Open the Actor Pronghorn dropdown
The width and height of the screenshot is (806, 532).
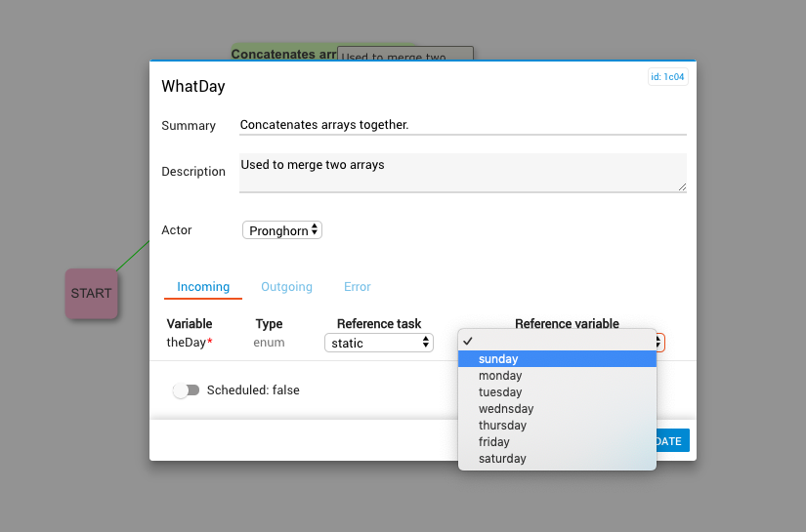point(282,230)
